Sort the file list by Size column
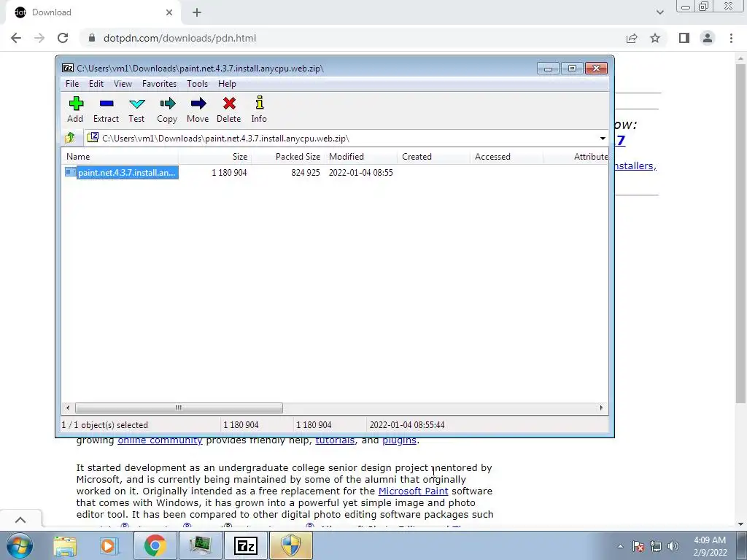The width and height of the screenshot is (747, 560). [214, 157]
